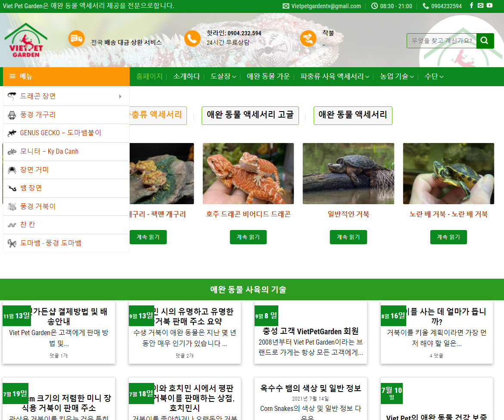The image size is (504, 420).
Task: Go to 홈페이지 in navigation bar
Action: 149,77
